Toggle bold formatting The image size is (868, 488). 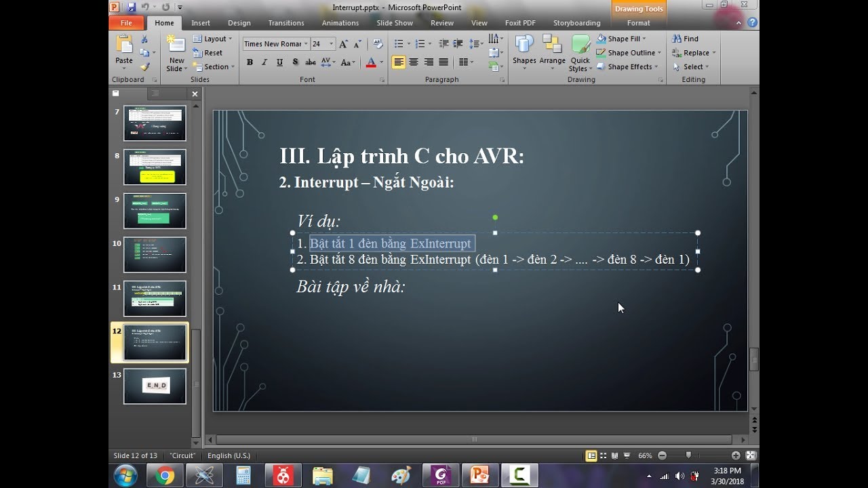250,62
